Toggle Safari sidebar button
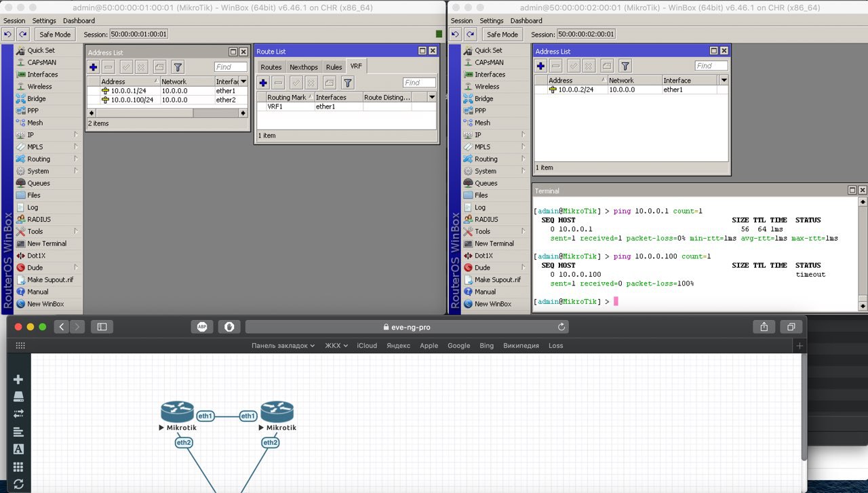Viewport: 868px width, 493px height. [102, 327]
